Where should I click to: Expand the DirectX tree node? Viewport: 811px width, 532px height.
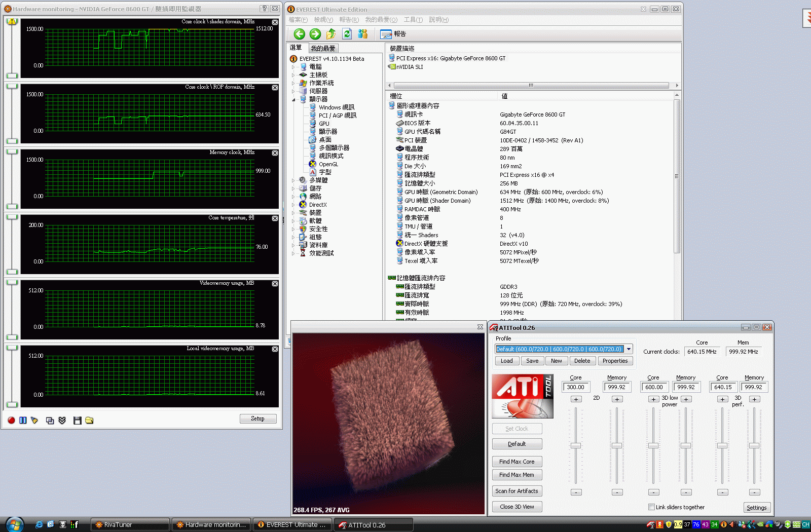click(293, 205)
